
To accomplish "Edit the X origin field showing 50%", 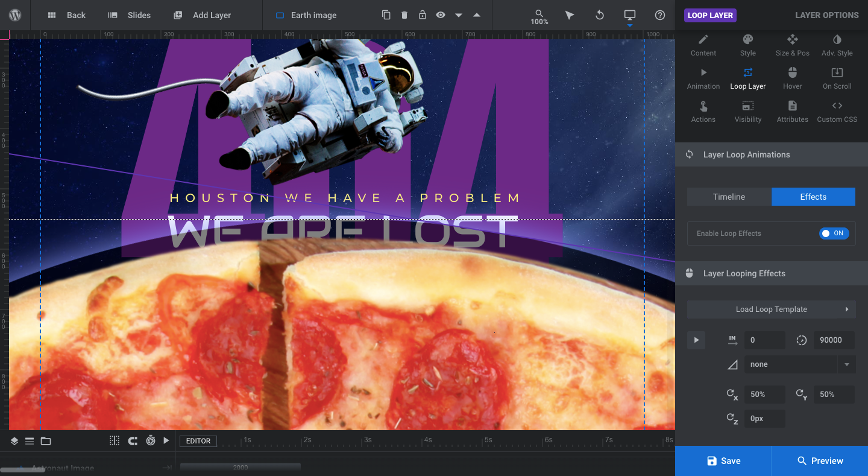I will [x=765, y=395].
